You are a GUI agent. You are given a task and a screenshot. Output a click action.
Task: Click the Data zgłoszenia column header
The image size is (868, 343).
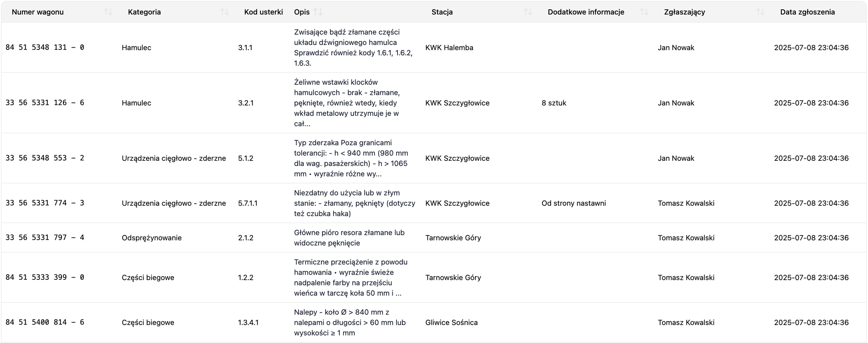[x=807, y=12]
